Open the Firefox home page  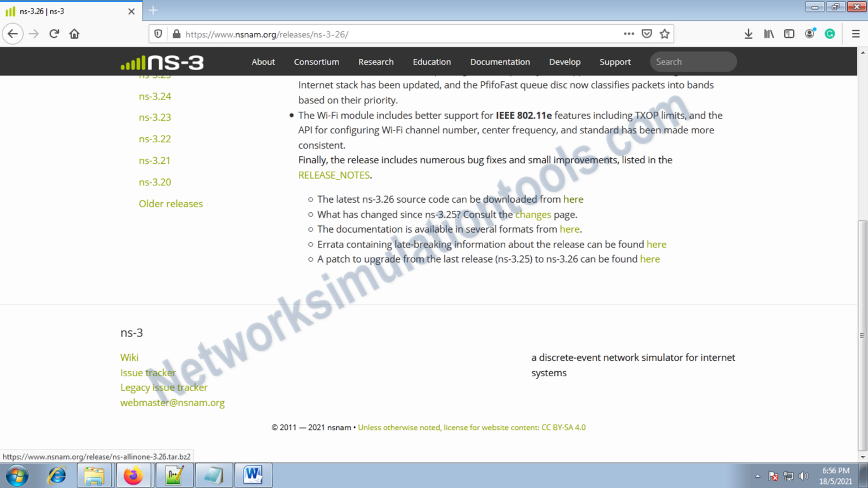coord(74,33)
